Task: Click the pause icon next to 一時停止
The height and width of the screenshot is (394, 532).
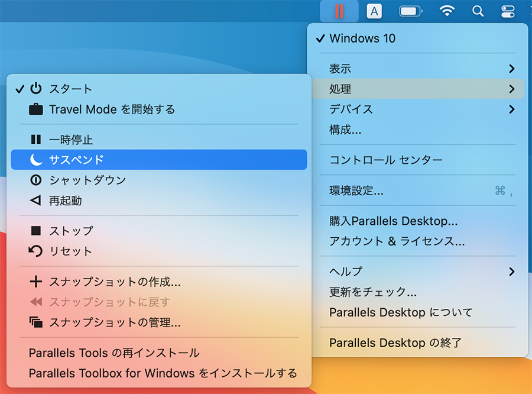Action: (36, 140)
